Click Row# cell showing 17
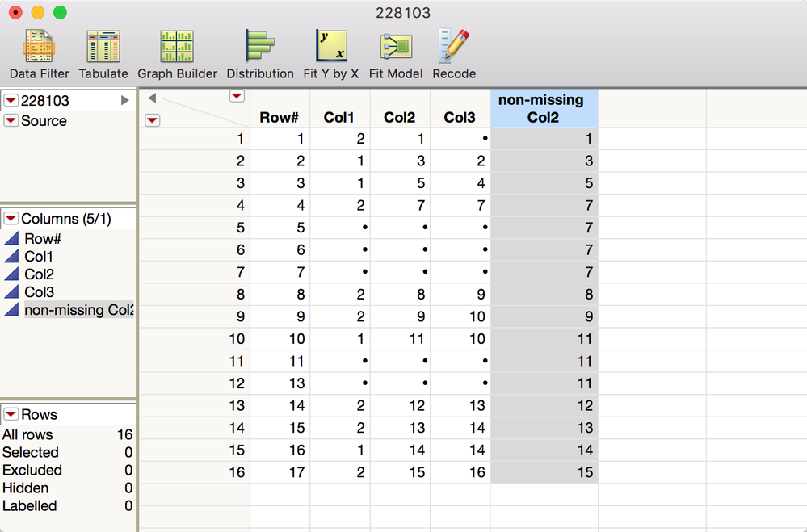Image resolution: width=807 pixels, height=532 pixels. [280, 472]
